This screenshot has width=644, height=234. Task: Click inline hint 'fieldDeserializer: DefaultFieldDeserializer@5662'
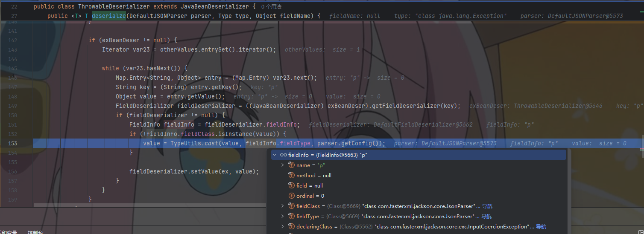[x=391, y=124]
